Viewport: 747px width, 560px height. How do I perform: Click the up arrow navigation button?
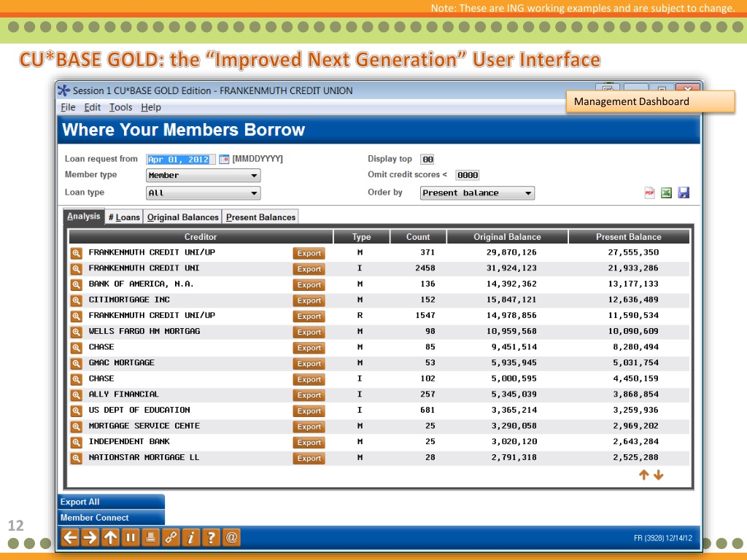(x=111, y=537)
